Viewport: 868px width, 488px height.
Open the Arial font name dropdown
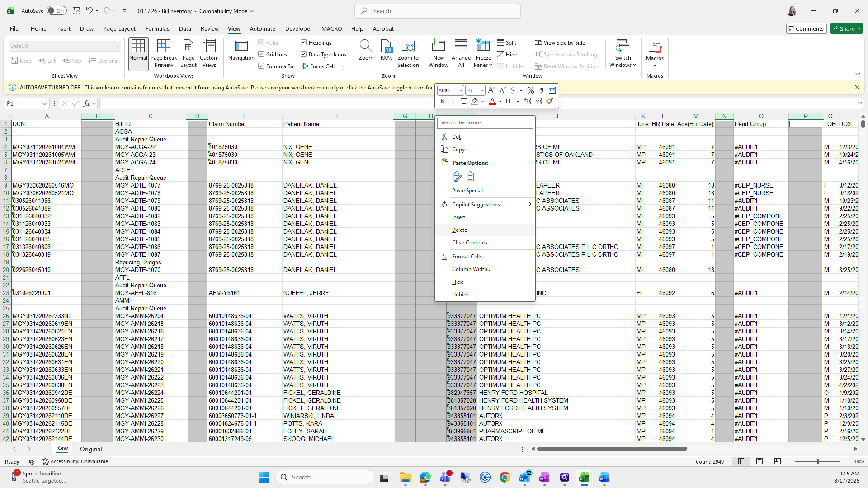click(x=461, y=90)
